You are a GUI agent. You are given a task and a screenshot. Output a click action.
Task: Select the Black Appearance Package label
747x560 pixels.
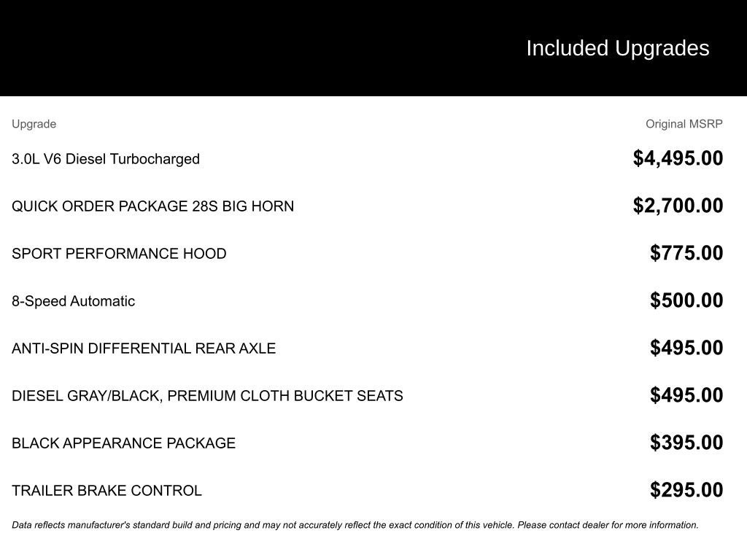coord(123,443)
